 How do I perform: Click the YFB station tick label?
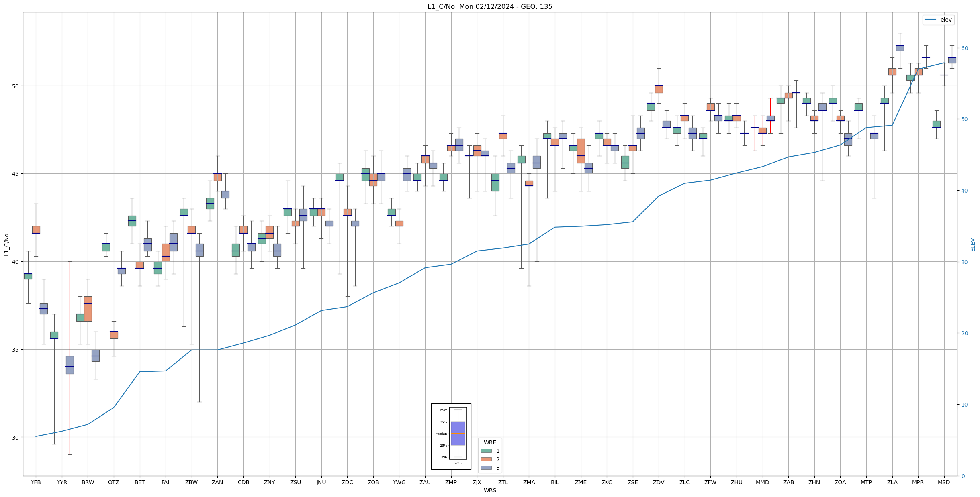point(36,482)
